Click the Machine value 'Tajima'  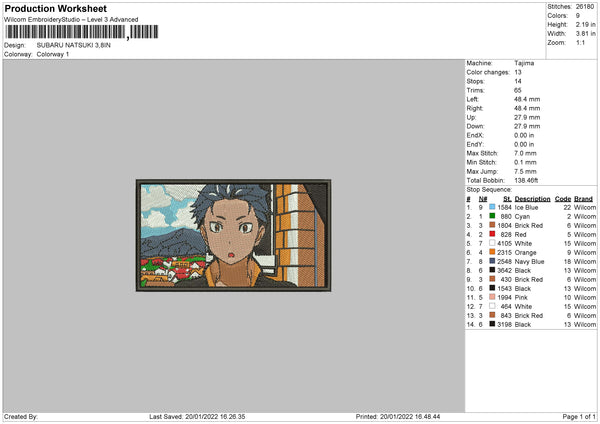pyautogui.click(x=524, y=63)
